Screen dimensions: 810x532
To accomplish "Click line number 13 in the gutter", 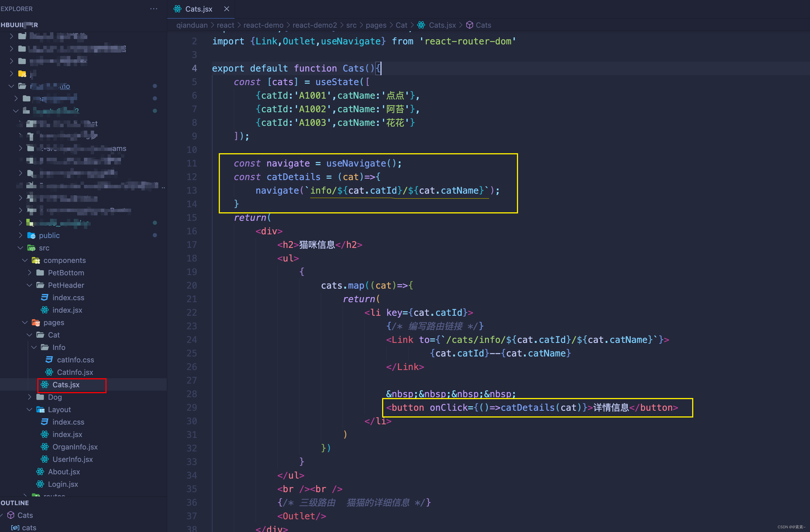I will pos(192,190).
